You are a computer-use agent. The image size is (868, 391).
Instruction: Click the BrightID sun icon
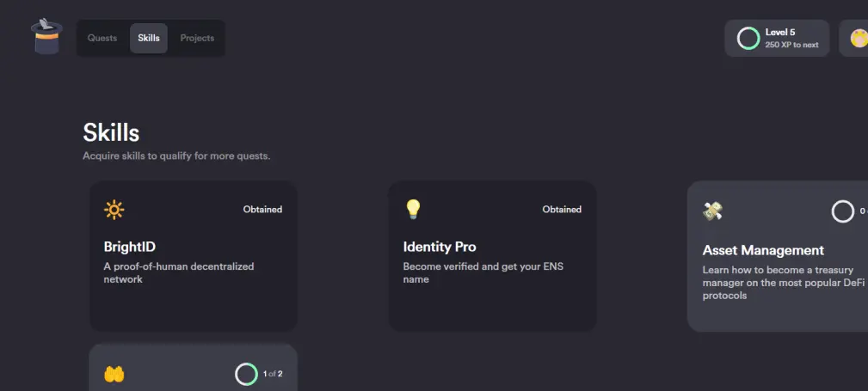point(114,211)
